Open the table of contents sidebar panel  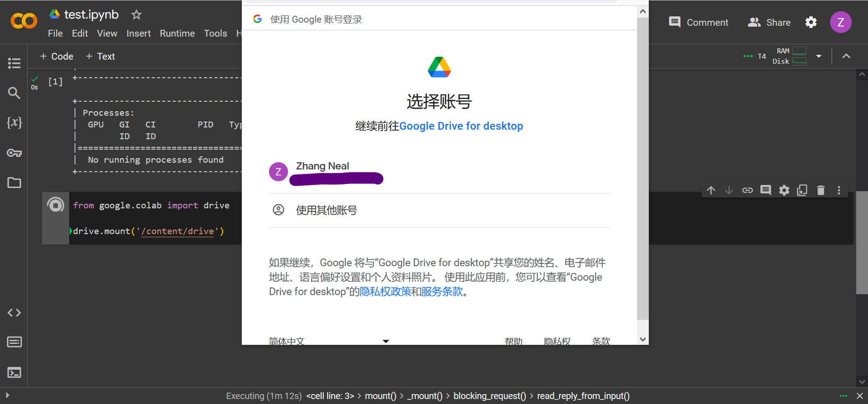(x=14, y=63)
